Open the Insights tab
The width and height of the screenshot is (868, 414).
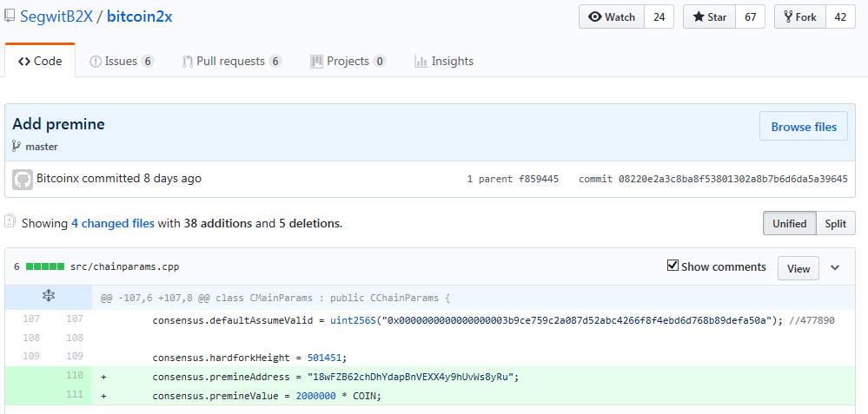444,61
